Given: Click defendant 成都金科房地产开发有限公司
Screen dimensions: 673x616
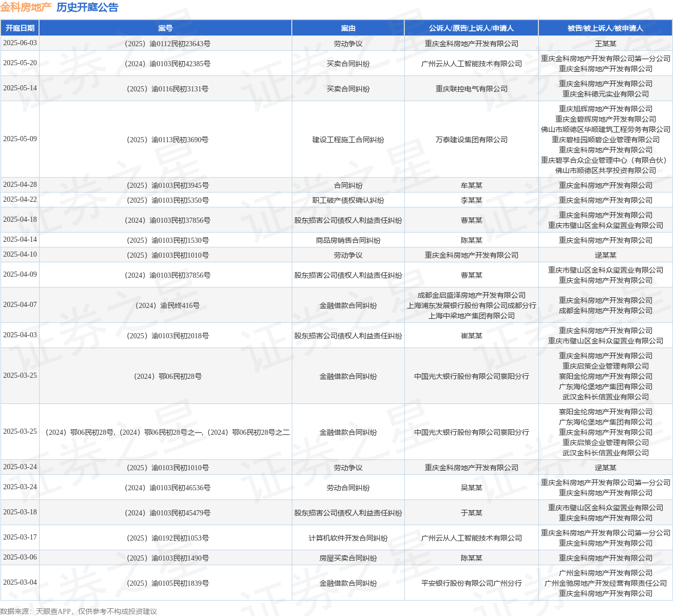Looking at the screenshot, I should point(606,311).
